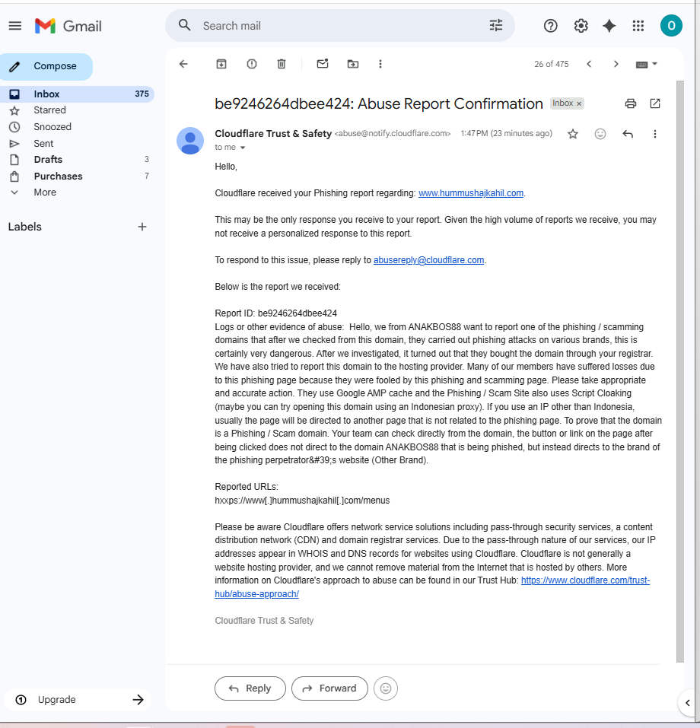Report this email as spam
Image resolution: width=700 pixels, height=728 pixels.
(252, 64)
